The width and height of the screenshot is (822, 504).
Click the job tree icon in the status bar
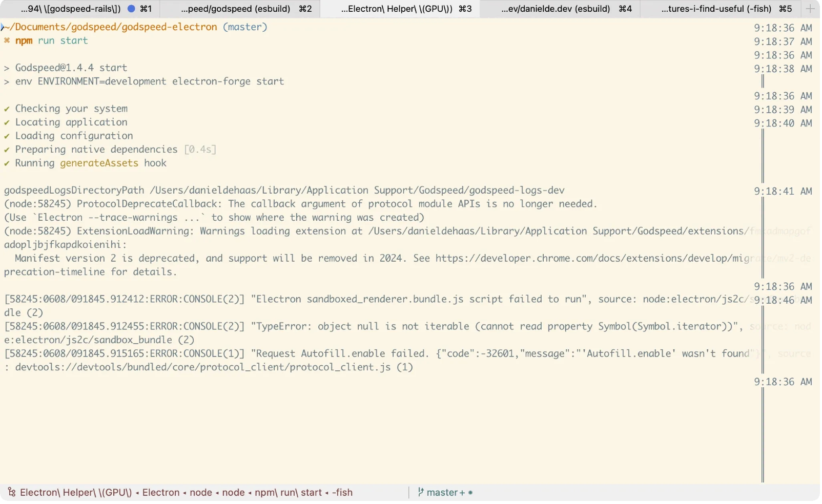point(11,493)
